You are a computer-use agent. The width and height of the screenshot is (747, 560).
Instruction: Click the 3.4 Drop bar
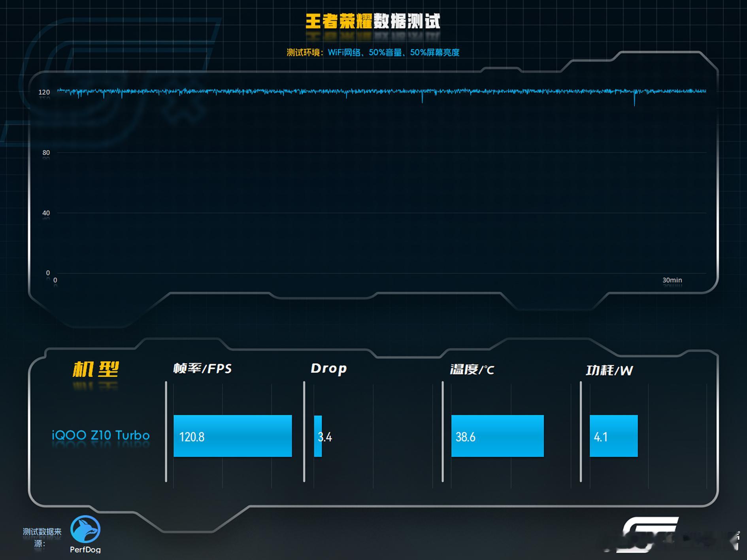pos(318,436)
